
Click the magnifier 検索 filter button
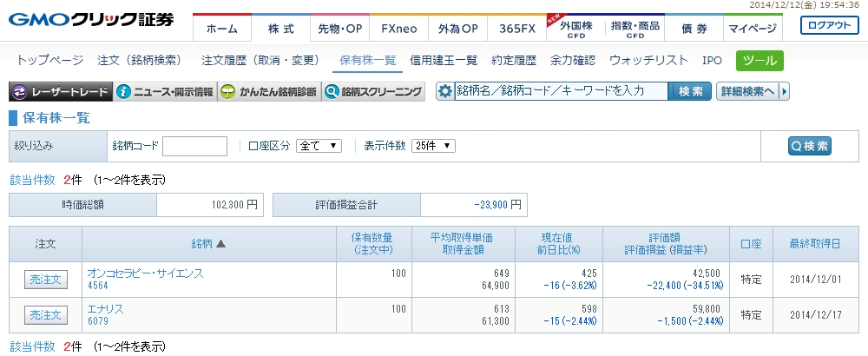coord(809,146)
